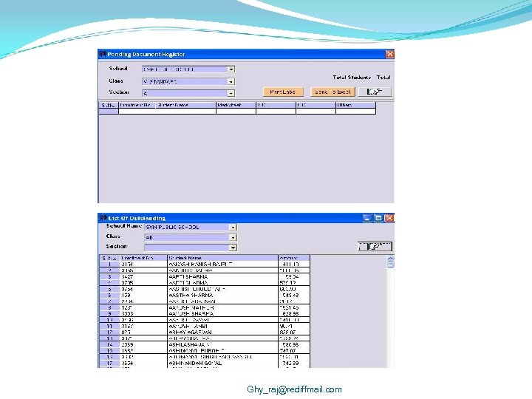This screenshot has width=532, height=399.
Task: Click the List Of Outstanding title bar icon
Action: pos(103,218)
